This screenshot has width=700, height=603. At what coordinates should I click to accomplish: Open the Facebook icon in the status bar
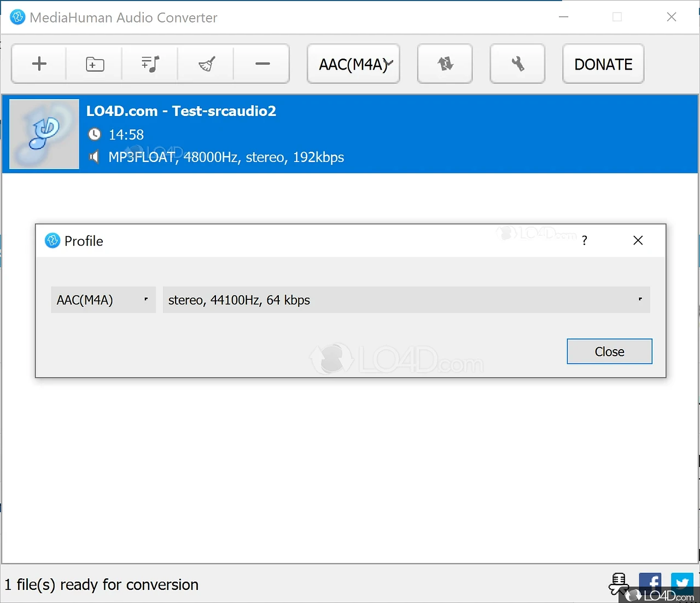point(650,584)
